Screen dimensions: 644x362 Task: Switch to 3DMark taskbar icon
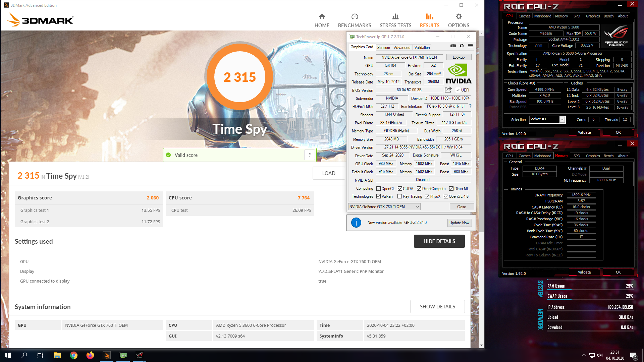click(x=107, y=355)
